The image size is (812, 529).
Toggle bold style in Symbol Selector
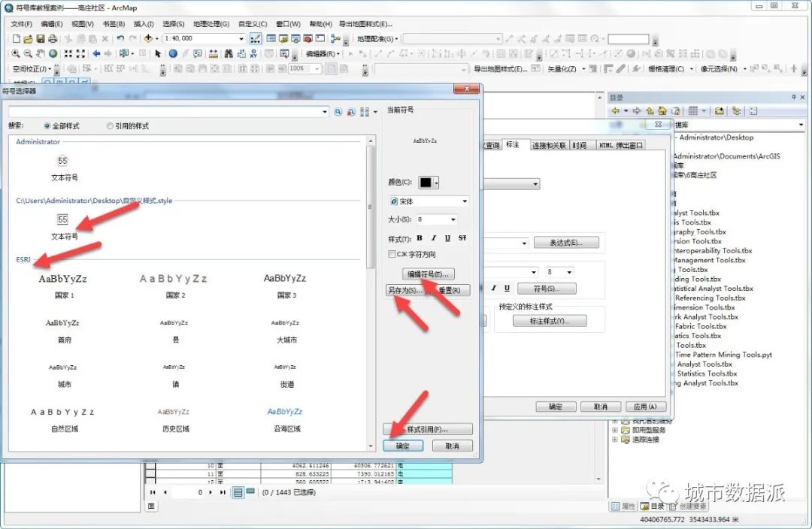[420, 238]
